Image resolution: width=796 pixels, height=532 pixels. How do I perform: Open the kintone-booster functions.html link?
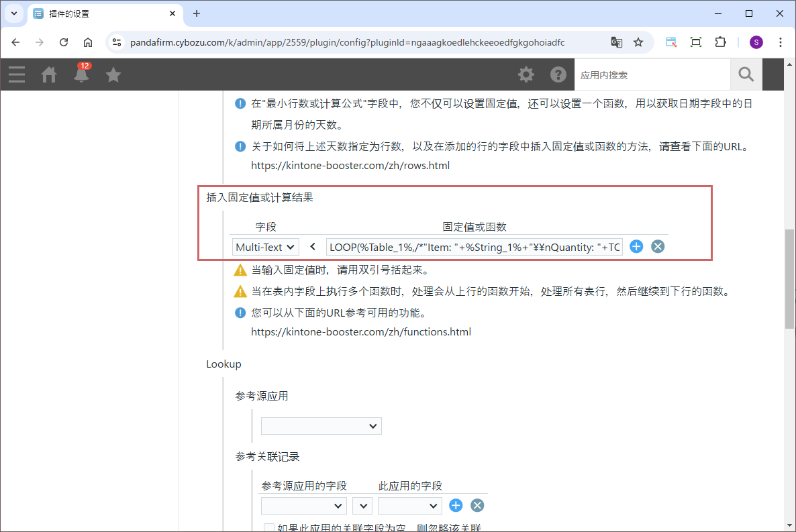[x=361, y=331]
